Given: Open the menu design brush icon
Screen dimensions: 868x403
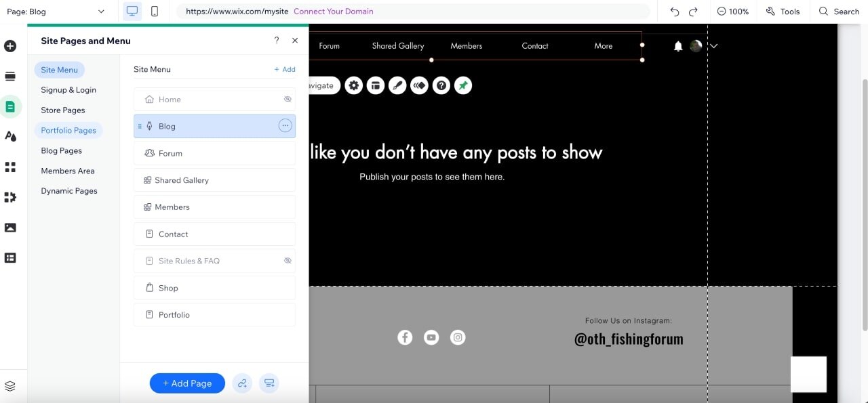Looking at the screenshot, I should coord(397,85).
